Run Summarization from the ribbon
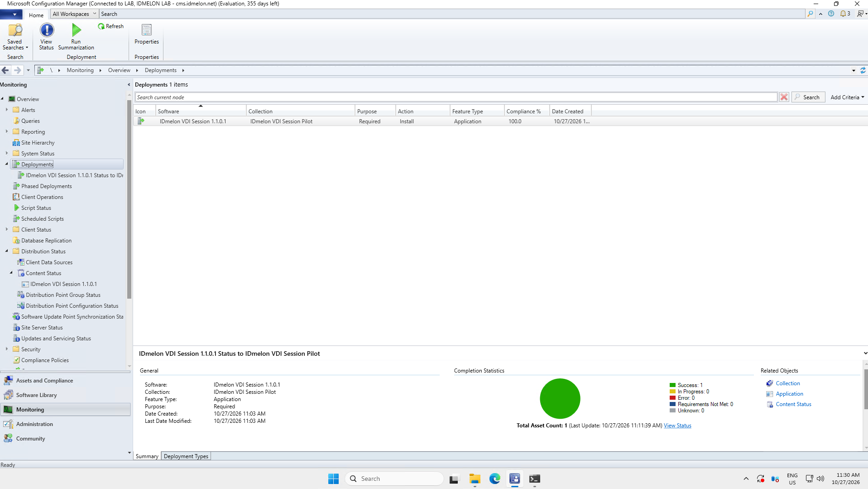868x489 pixels. coord(76,37)
